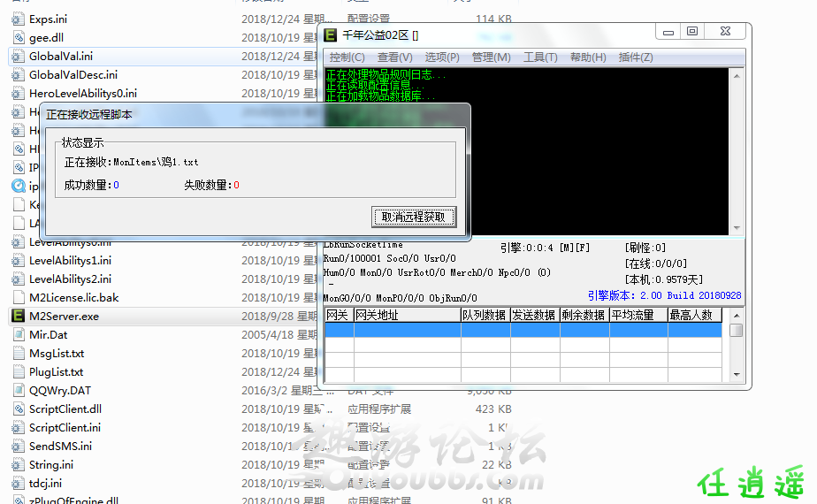Click the gateway table scroll-down arrow

pos(737,374)
